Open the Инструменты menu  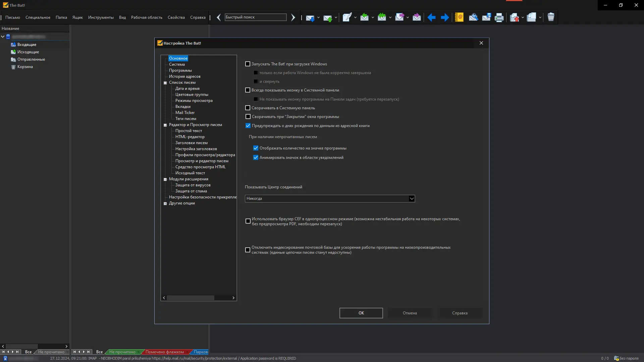coord(101,17)
